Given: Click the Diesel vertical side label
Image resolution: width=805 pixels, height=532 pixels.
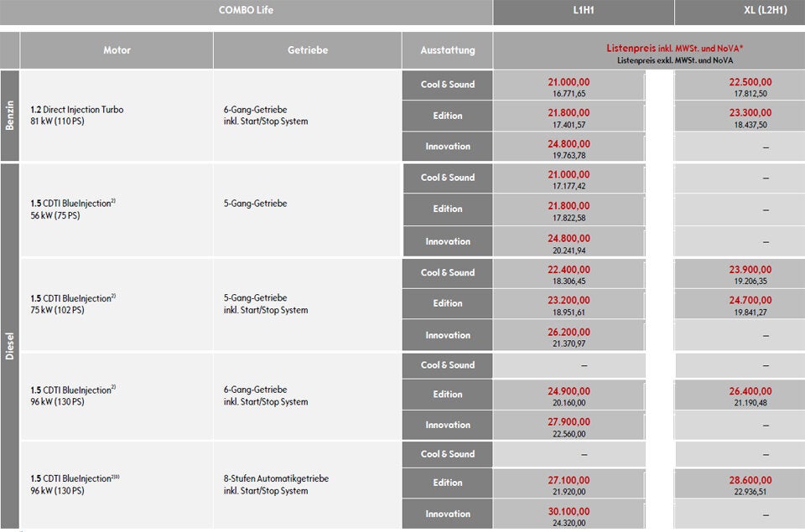Looking at the screenshot, I should [x=10, y=346].
